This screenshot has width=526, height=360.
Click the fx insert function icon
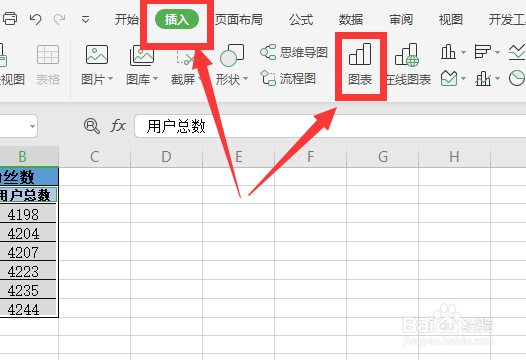(x=118, y=126)
